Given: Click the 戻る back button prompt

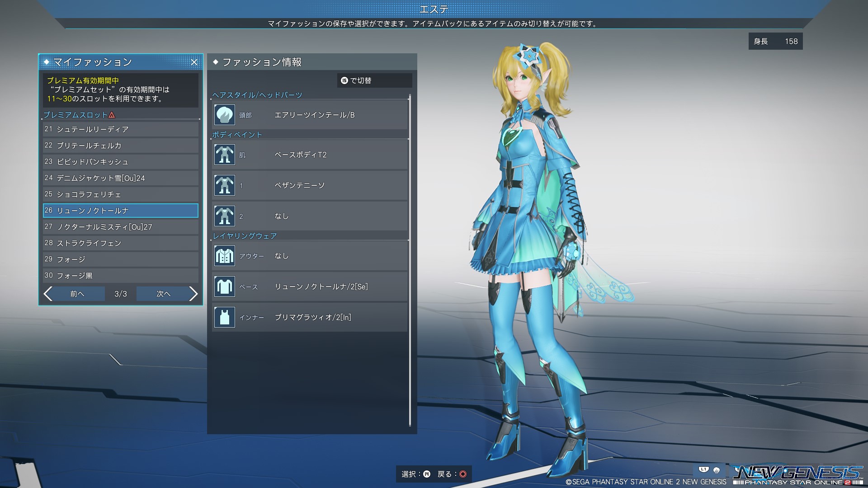Looking at the screenshot, I should [452, 474].
